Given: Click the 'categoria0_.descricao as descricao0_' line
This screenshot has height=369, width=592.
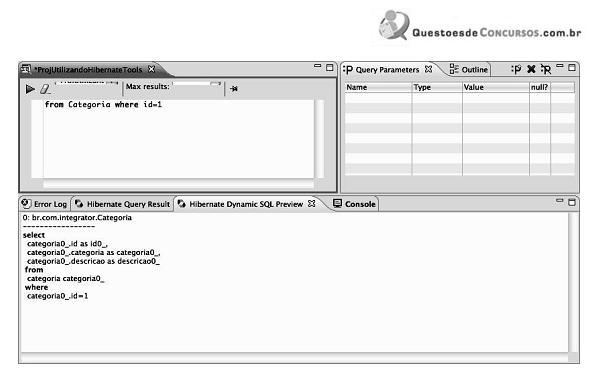Looking at the screenshot, I should point(93,261).
